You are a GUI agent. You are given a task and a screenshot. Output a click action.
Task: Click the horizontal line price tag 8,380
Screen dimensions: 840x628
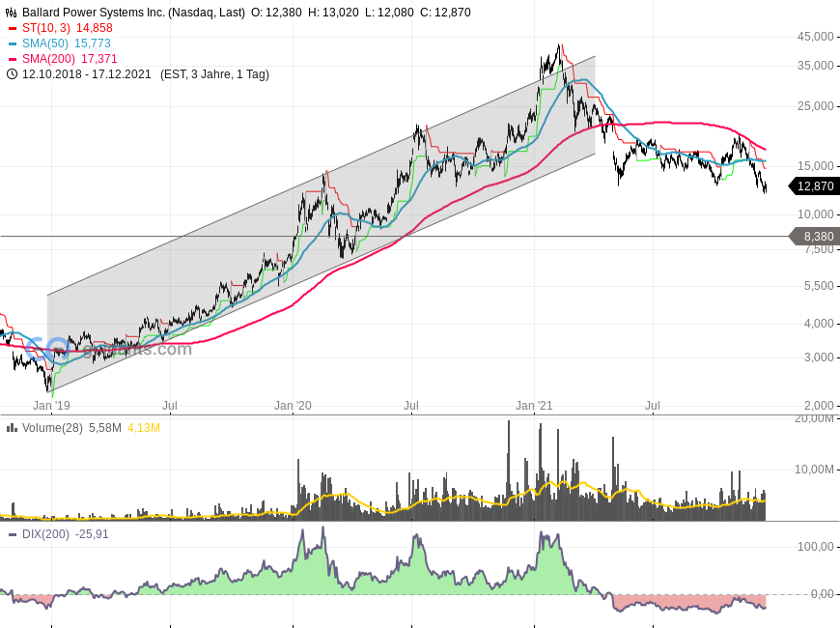coord(815,237)
